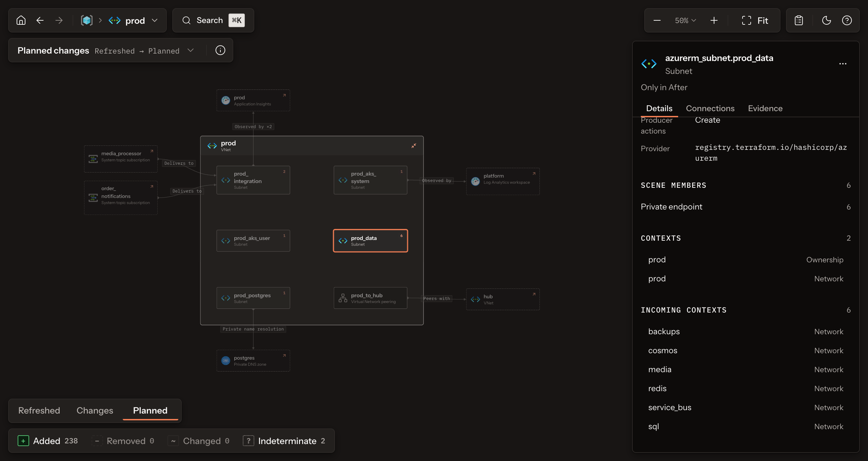Navigate forward with the right arrow

[x=59, y=20]
